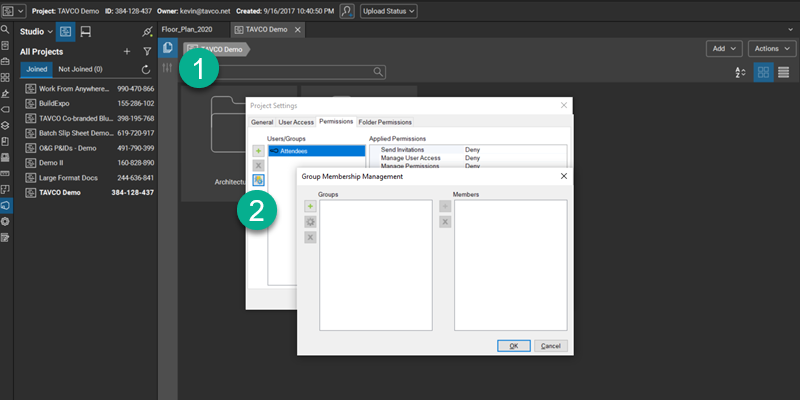The height and width of the screenshot is (400, 800).
Task: Click the green plus under Users/Groups
Action: (x=259, y=151)
